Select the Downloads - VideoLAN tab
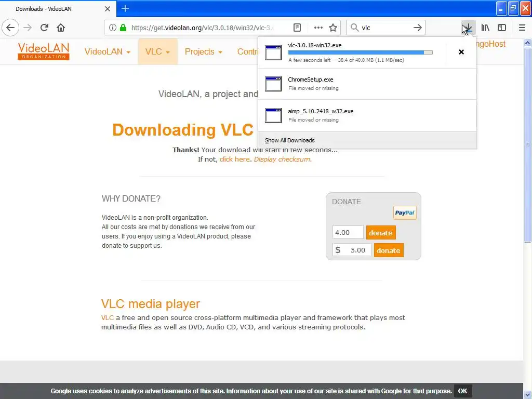 click(58, 9)
